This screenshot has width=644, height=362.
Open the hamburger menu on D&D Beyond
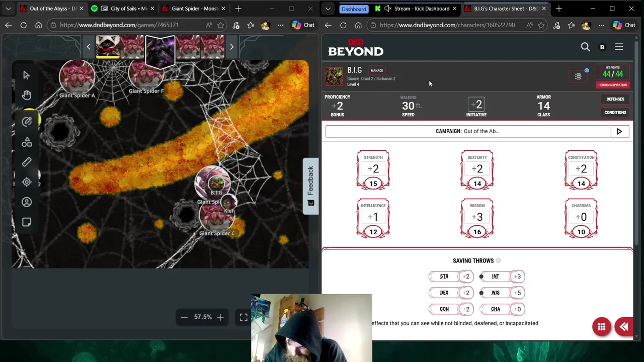coord(619,47)
